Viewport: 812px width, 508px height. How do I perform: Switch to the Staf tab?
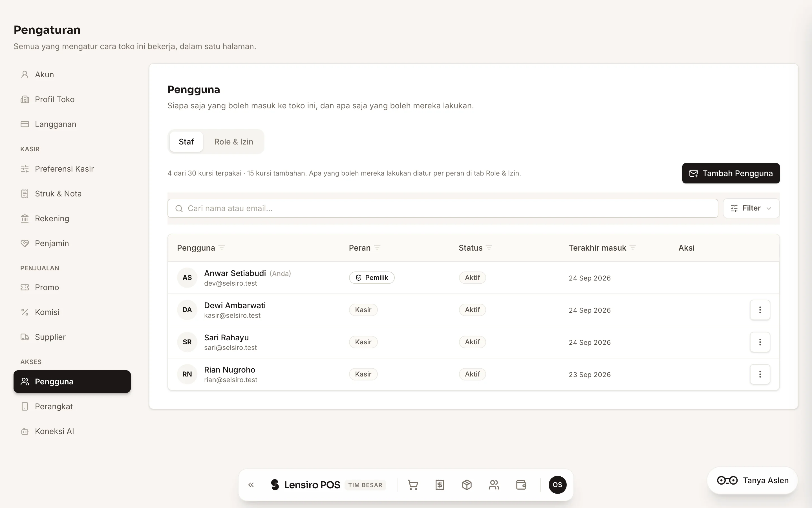[186, 142]
